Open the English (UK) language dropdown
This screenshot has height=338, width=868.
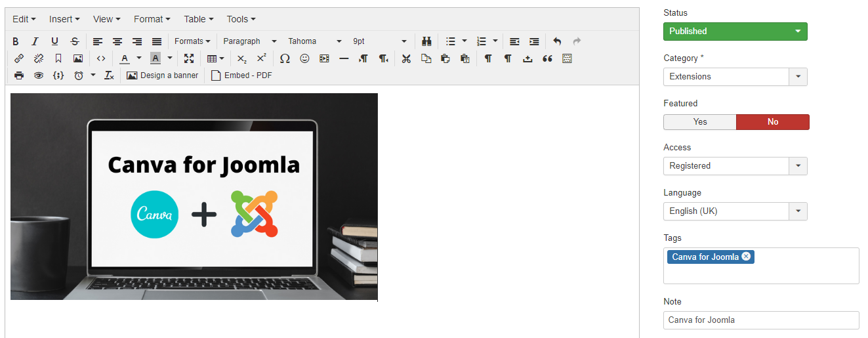coord(735,211)
